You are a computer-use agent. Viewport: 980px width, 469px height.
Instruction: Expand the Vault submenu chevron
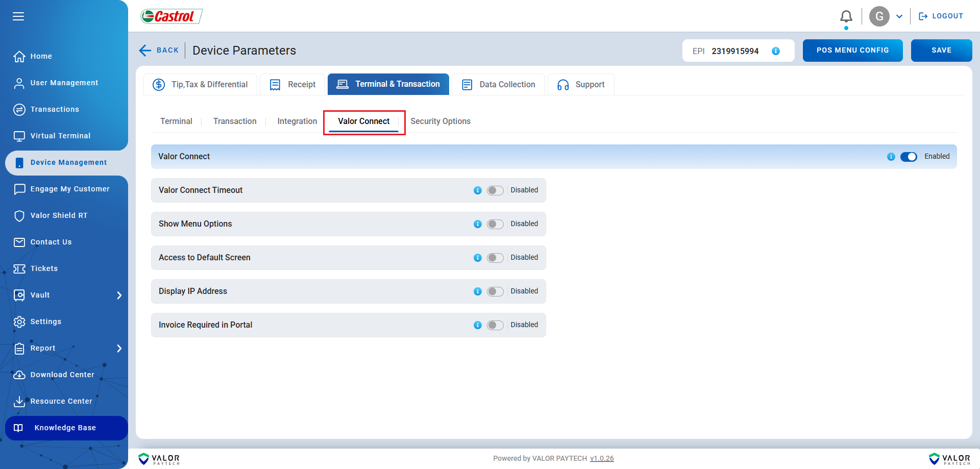coord(119,295)
